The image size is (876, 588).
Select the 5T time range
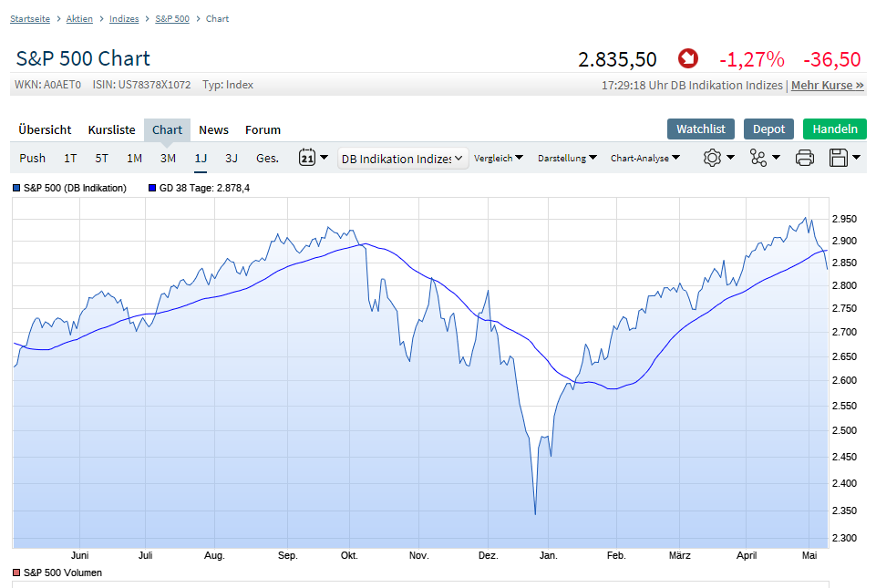point(101,159)
